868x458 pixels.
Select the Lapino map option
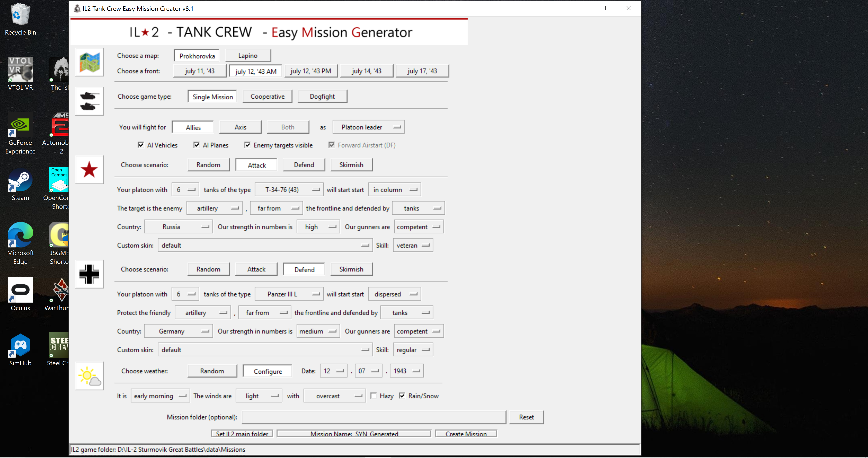248,56
